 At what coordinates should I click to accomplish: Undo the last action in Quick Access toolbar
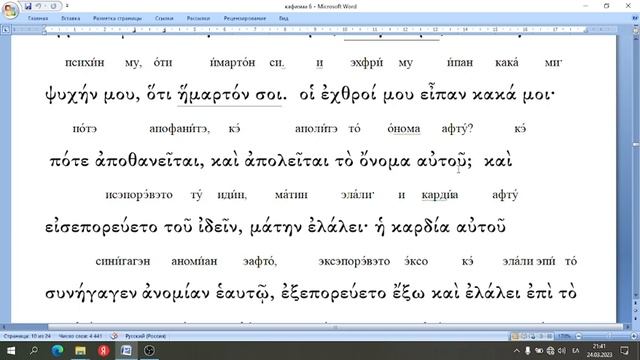(x=38, y=6)
